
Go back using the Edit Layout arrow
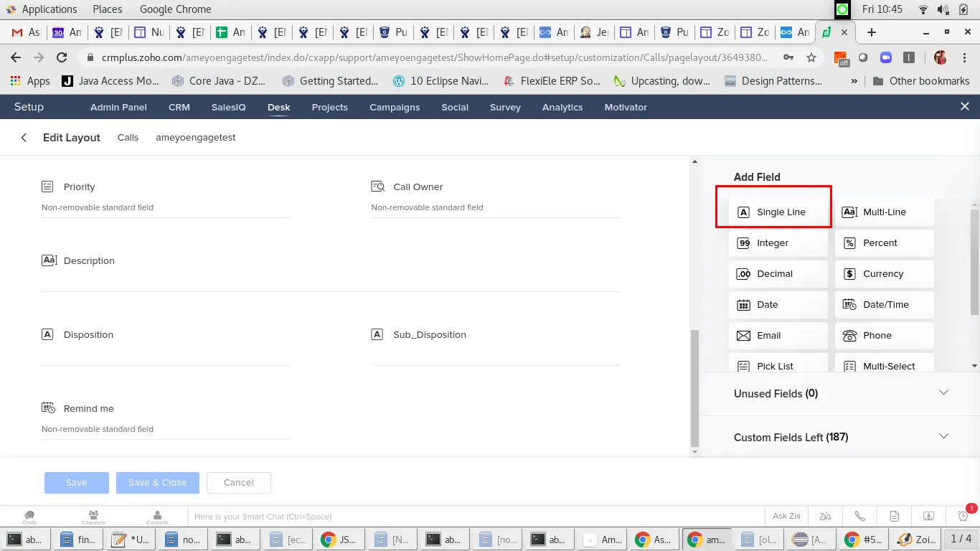coord(24,138)
